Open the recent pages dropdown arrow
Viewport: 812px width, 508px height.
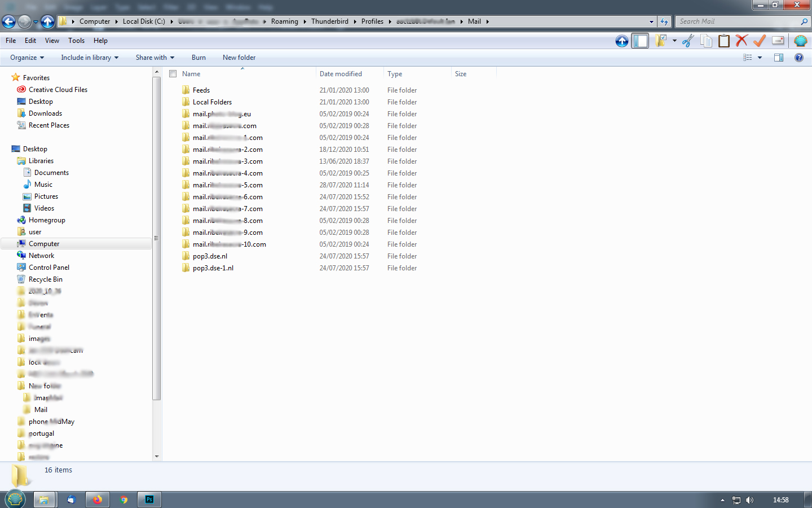point(36,22)
